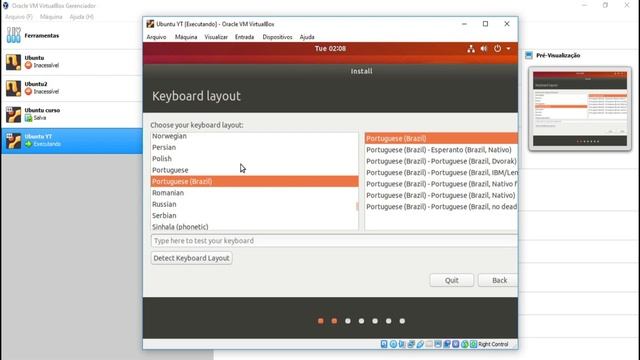Select Romanian in the keyboard layout list
Viewport: 640px width, 360px height.
point(255,193)
